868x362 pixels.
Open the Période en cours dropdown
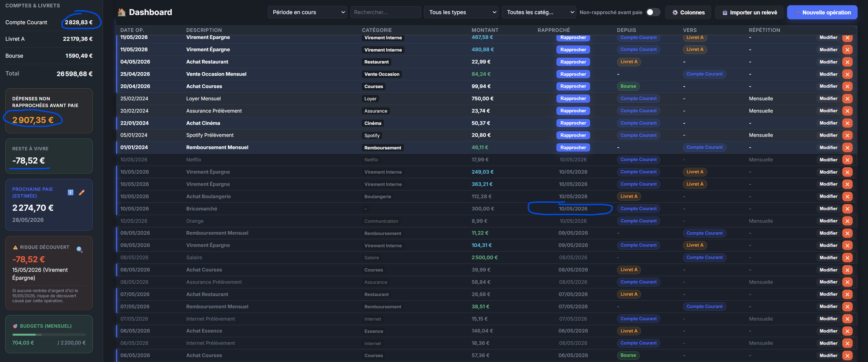click(x=307, y=12)
